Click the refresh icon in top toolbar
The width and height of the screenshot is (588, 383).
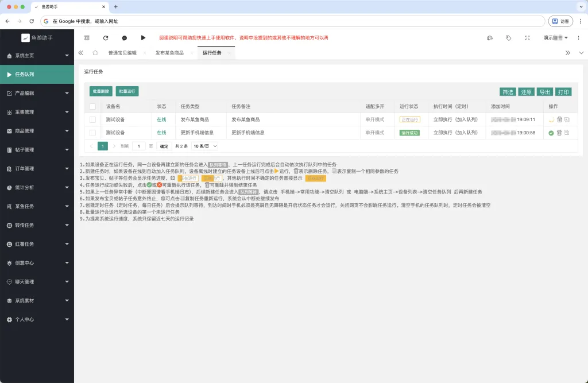click(106, 38)
